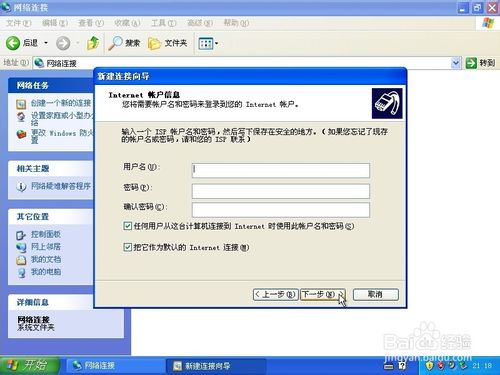Click the 创建一个新的连接 task icon
500x375 pixels.
point(21,104)
